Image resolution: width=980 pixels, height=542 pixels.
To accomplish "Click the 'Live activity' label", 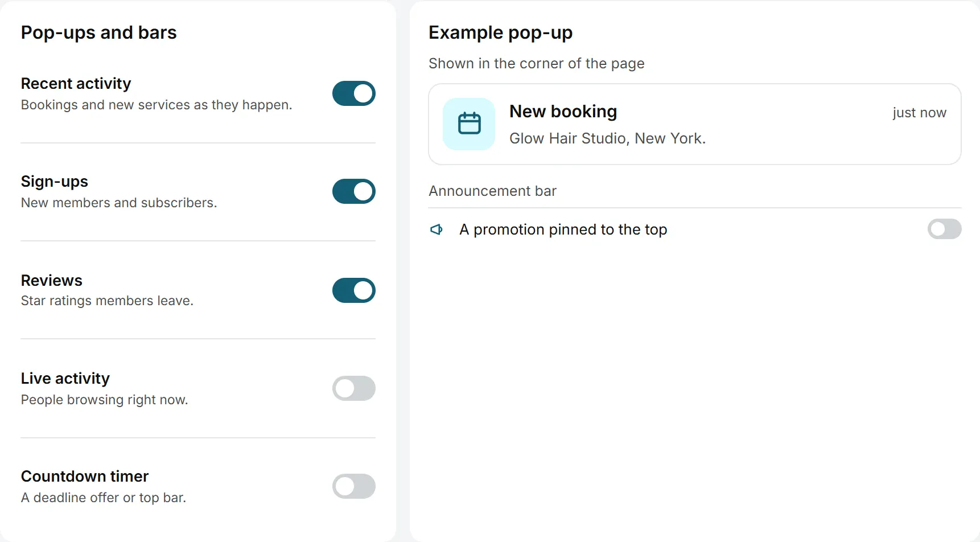I will click(x=65, y=379).
